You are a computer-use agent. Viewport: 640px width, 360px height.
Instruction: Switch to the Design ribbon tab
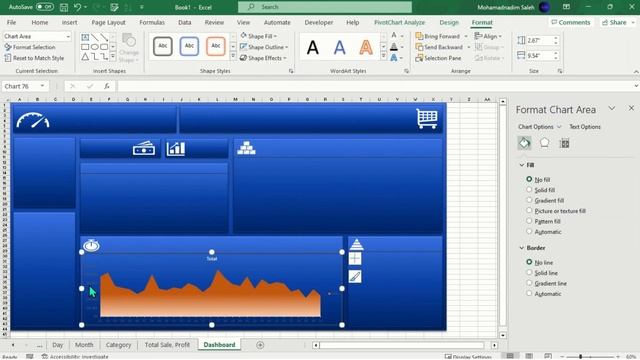[449, 22]
